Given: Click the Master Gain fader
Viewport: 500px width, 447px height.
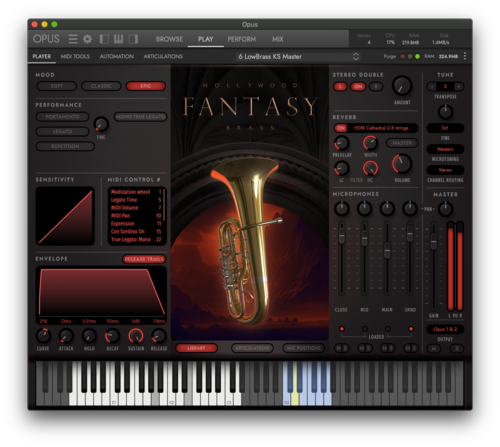Looking at the screenshot, I should 433,242.
